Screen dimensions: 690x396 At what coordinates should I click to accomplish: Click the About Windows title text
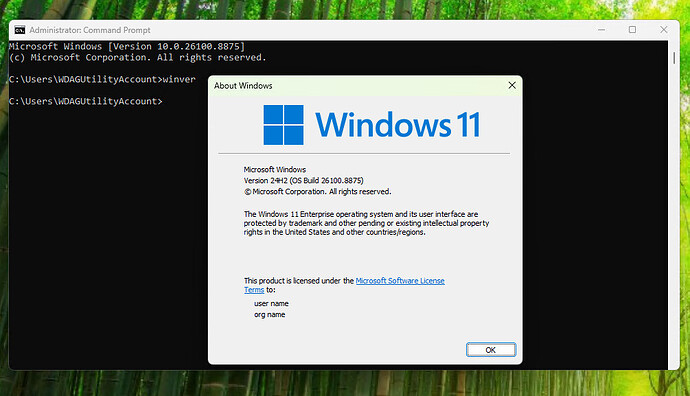243,86
